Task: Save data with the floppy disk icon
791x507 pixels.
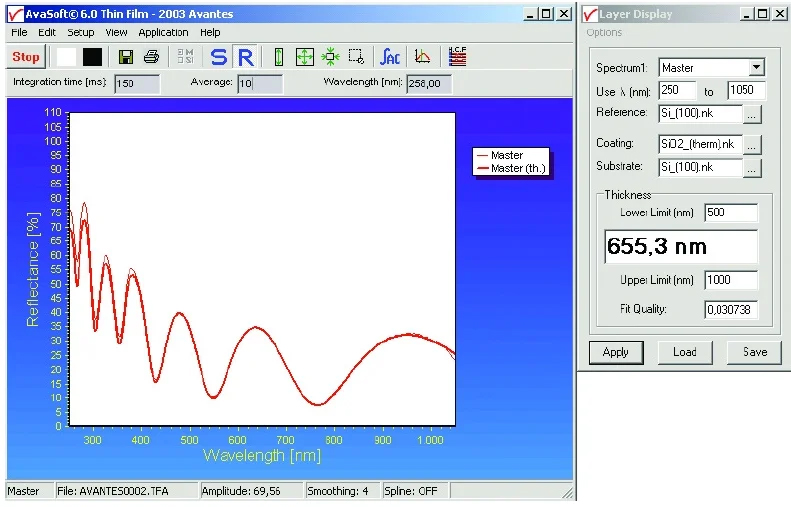Action: 126,57
